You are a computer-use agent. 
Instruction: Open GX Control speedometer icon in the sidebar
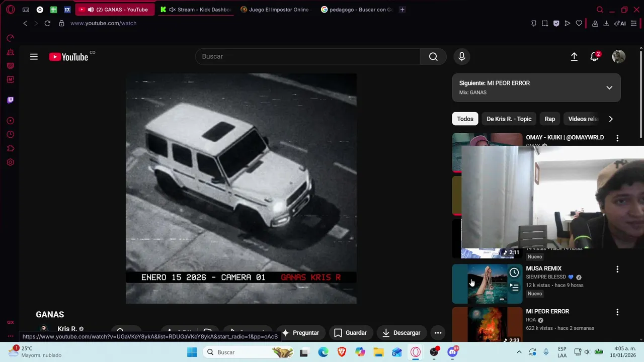coord(10,38)
